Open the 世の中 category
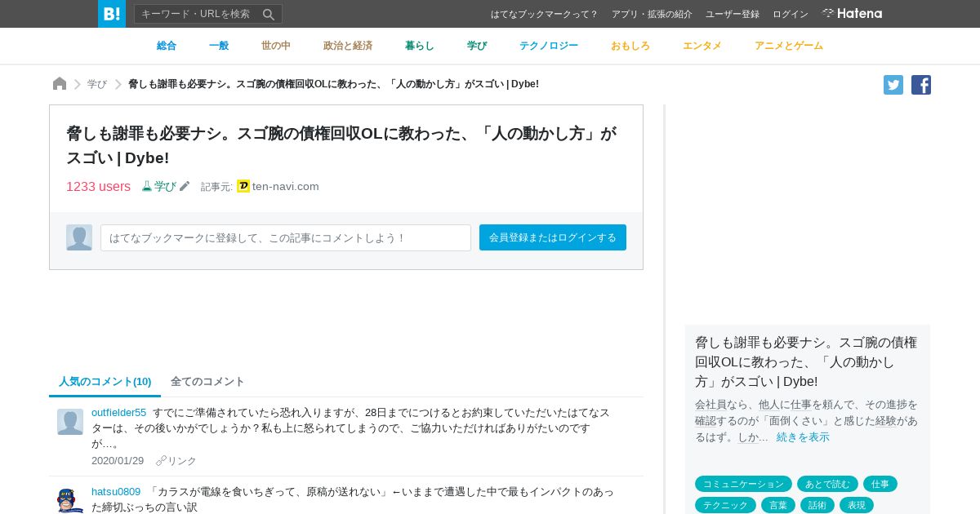Screen dimensions: 980x514 pyautogui.click(x=276, y=46)
